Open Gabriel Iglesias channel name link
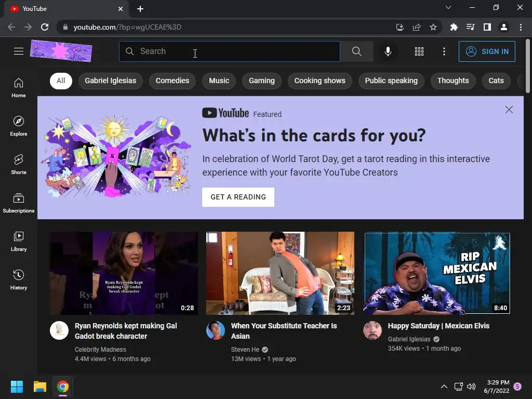The width and height of the screenshot is (532, 399). (409, 339)
